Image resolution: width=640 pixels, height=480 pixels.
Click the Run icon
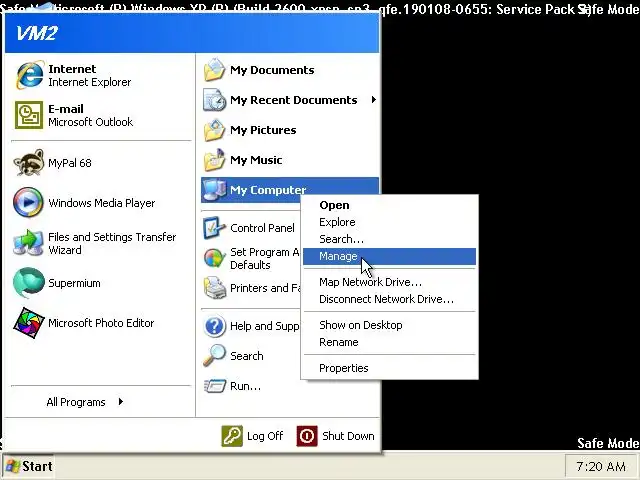coord(215,386)
